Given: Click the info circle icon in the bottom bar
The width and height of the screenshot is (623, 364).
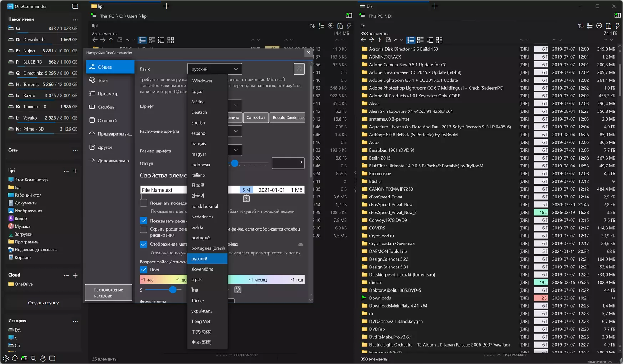Looking at the screenshot, I should pos(15,358).
